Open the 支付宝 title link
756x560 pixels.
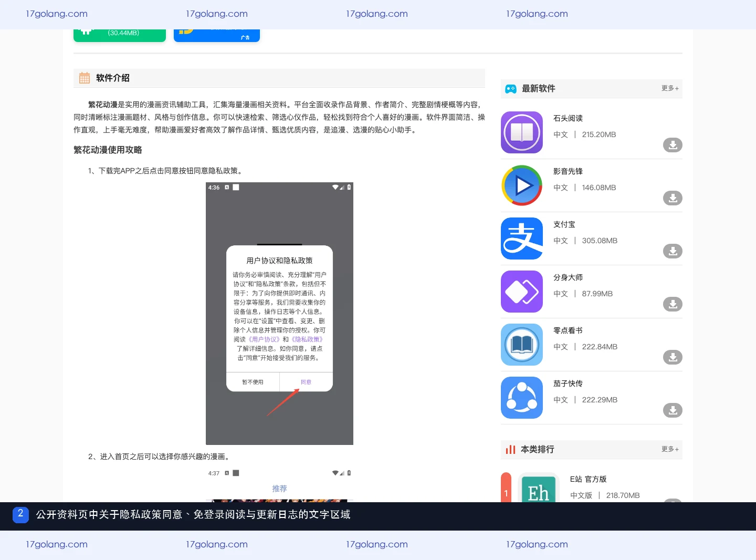click(x=564, y=224)
